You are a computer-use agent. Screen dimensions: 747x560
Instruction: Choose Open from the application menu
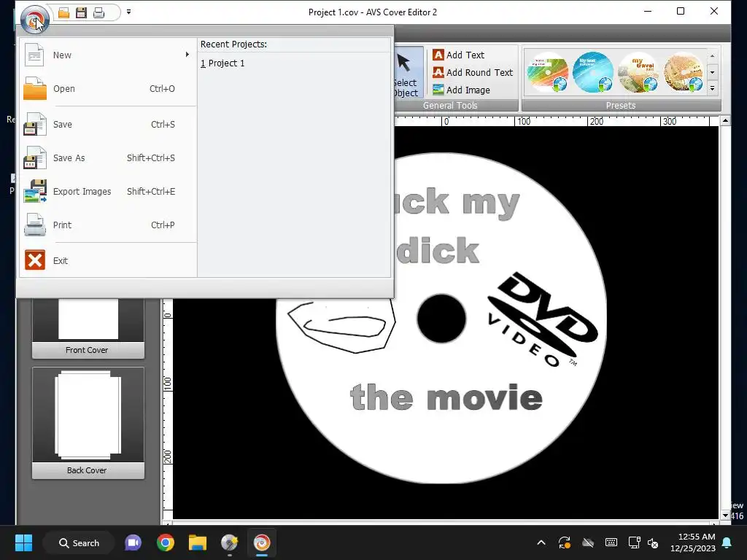point(108,88)
